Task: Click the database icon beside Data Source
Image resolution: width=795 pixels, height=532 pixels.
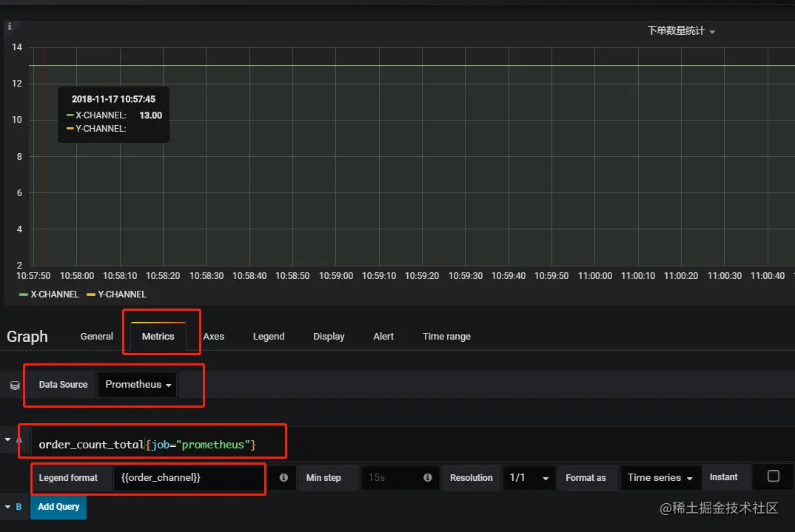Action: (x=15, y=385)
